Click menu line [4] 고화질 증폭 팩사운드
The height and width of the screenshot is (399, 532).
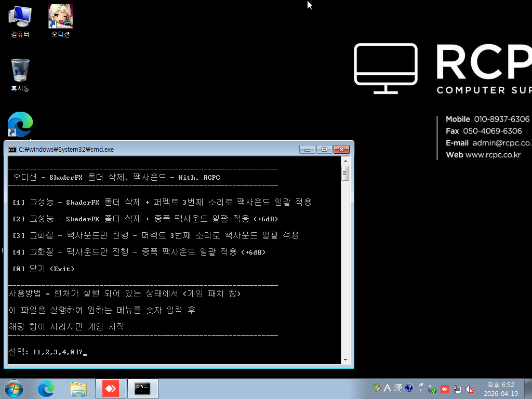(x=139, y=252)
